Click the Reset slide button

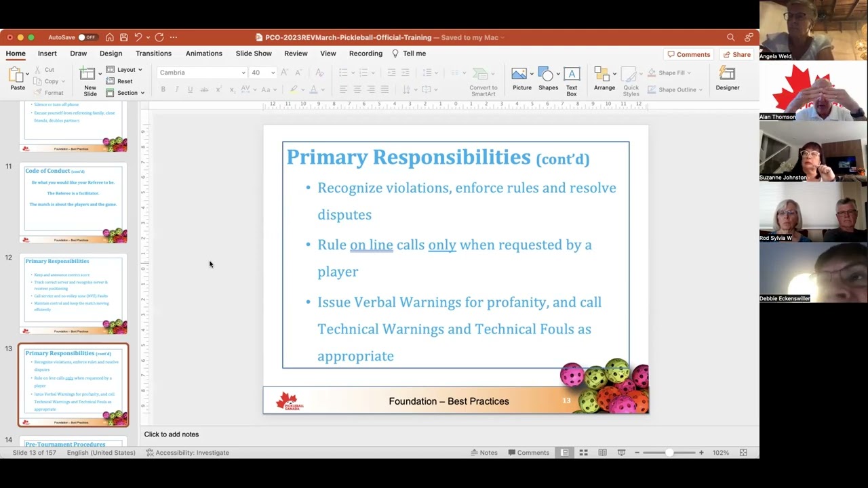(119, 81)
